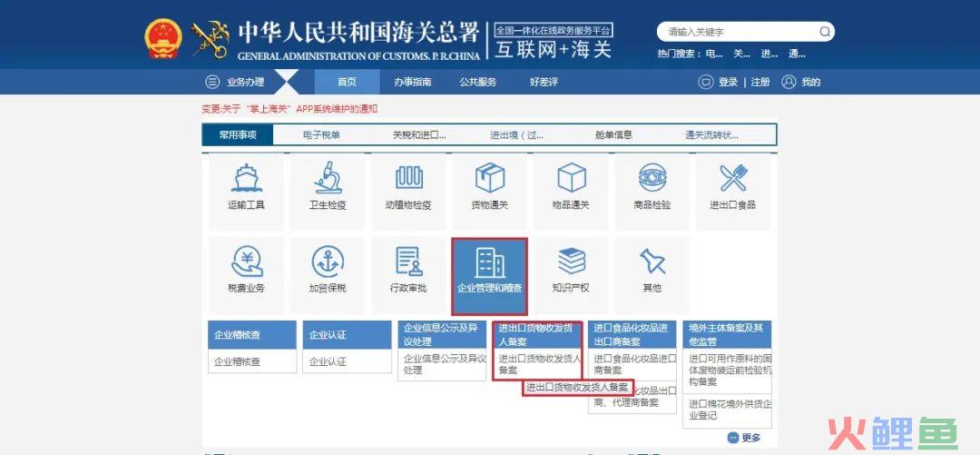980x455 pixels.
Task: Click 进口食品化妆品进出口商备案 blue header
Action: tap(632, 335)
